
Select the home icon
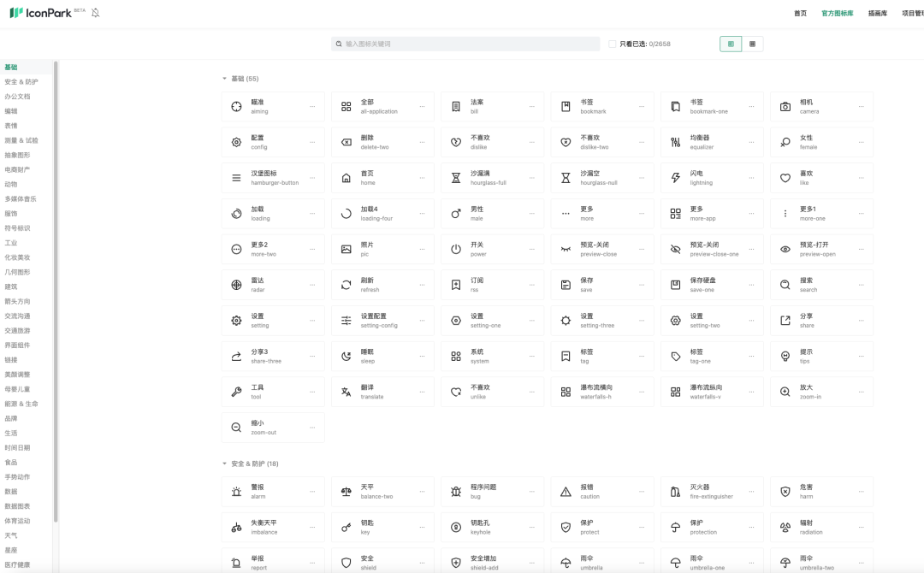(x=346, y=178)
